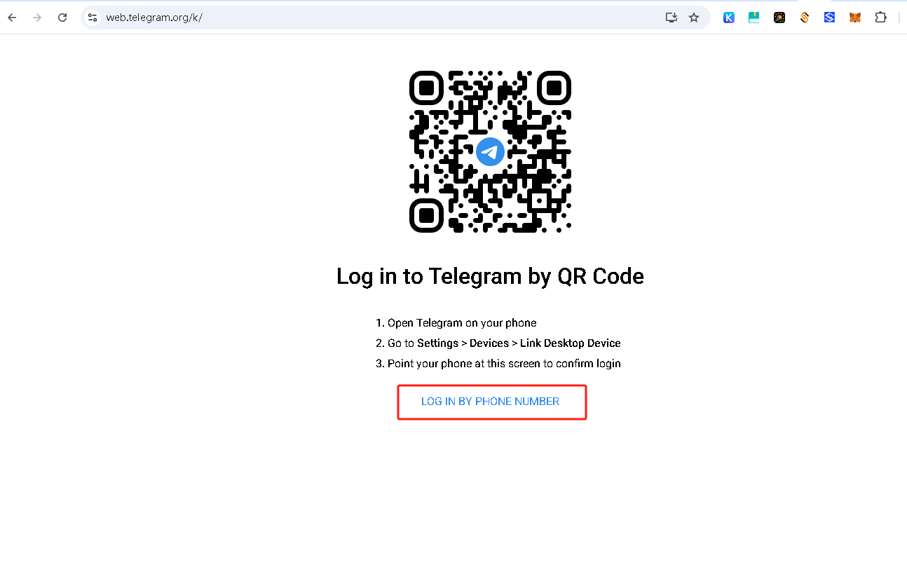
Task: Open the Extensions puzzle-piece menu
Action: 881,18
